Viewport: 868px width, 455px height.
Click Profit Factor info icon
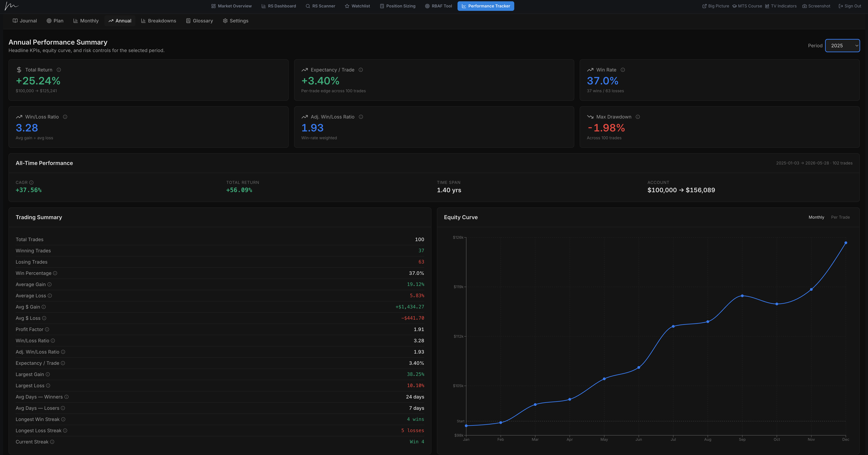47,329
